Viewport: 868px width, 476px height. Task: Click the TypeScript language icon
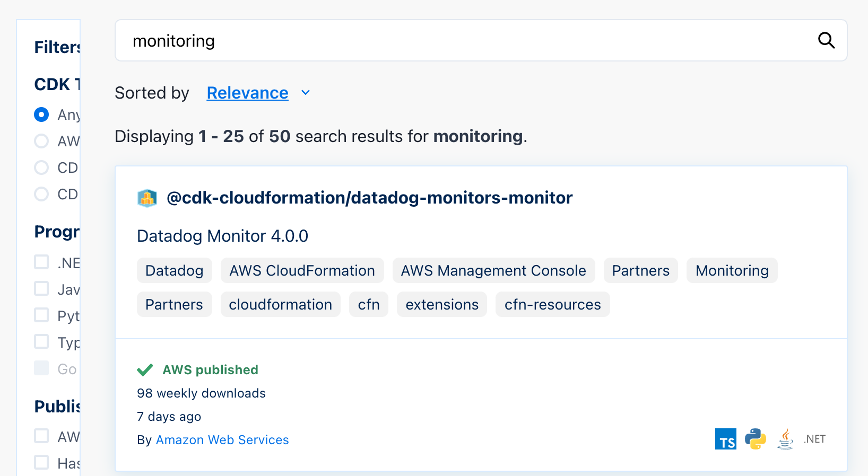pyautogui.click(x=726, y=439)
